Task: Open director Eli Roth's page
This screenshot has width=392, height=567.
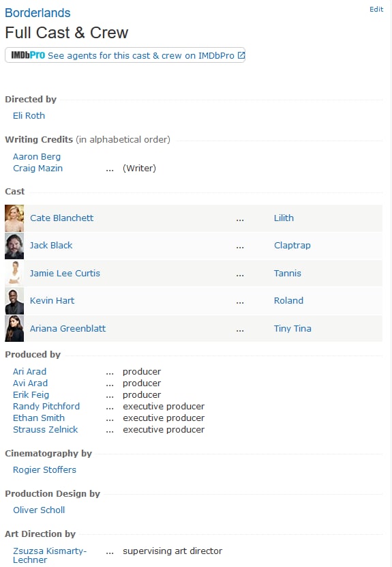Action: coord(29,116)
